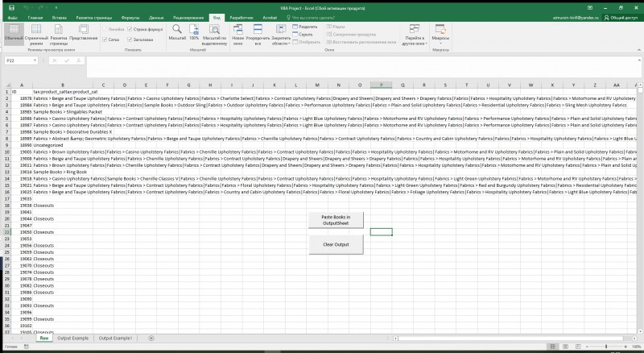The height and width of the screenshot is (353, 644).
Task: Click the new sheet plus icon
Action: point(151,338)
